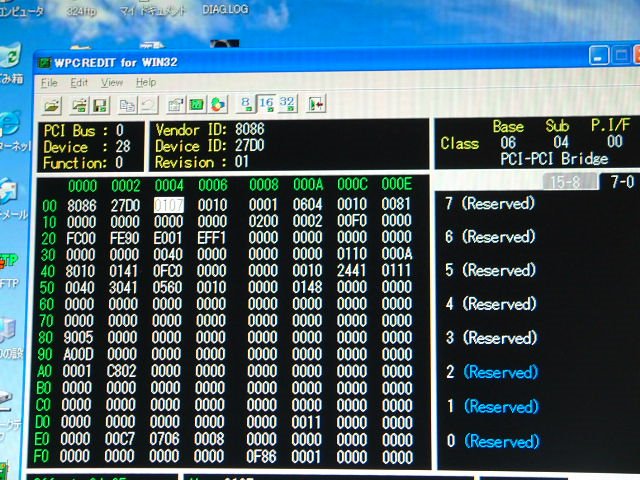Select the 2441 register cell
This screenshot has height=480, width=640.
pyautogui.click(x=352, y=270)
